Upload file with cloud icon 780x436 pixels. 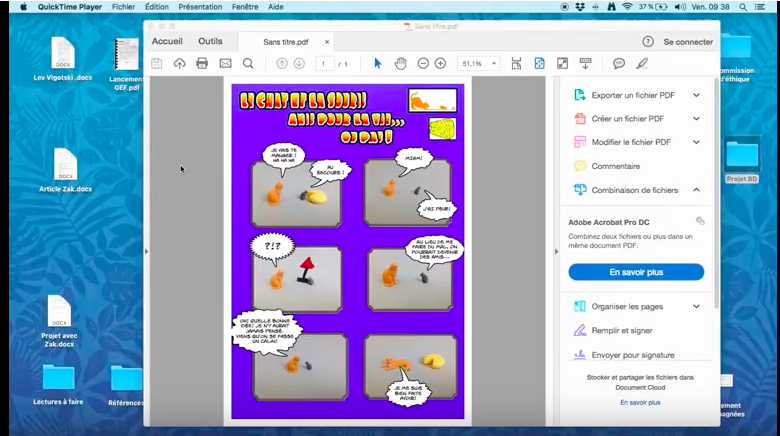pyautogui.click(x=179, y=63)
